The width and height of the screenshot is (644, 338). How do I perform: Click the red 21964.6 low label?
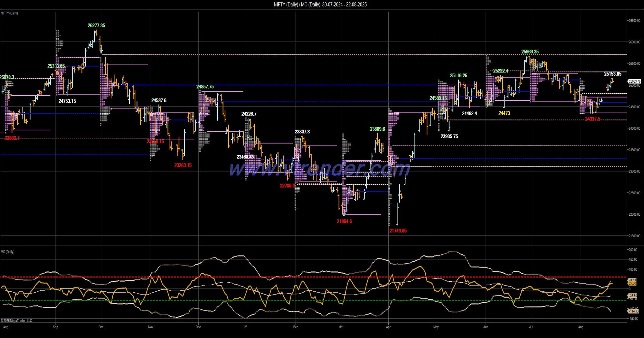click(x=344, y=221)
